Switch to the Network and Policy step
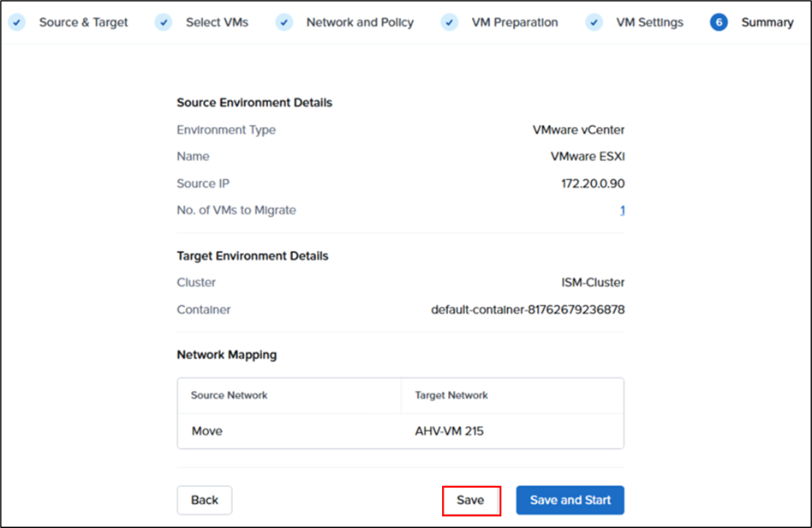Image resolution: width=812 pixels, height=528 pixels. (360, 22)
